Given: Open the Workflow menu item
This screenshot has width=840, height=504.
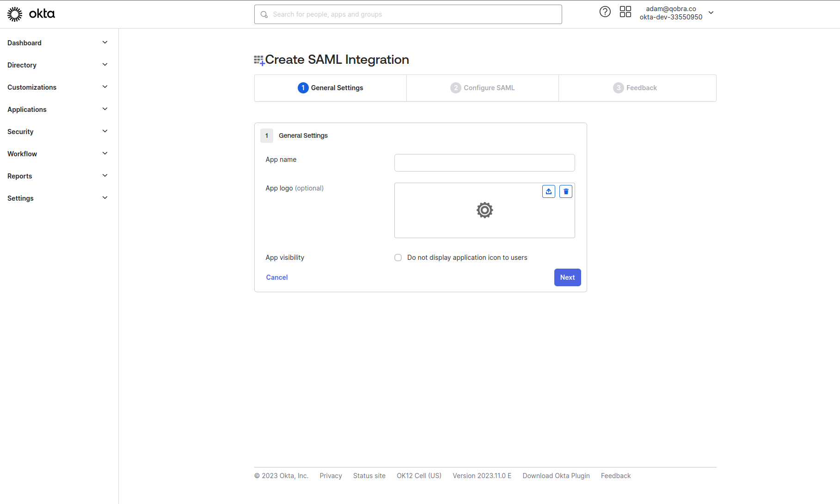Looking at the screenshot, I should tap(22, 154).
